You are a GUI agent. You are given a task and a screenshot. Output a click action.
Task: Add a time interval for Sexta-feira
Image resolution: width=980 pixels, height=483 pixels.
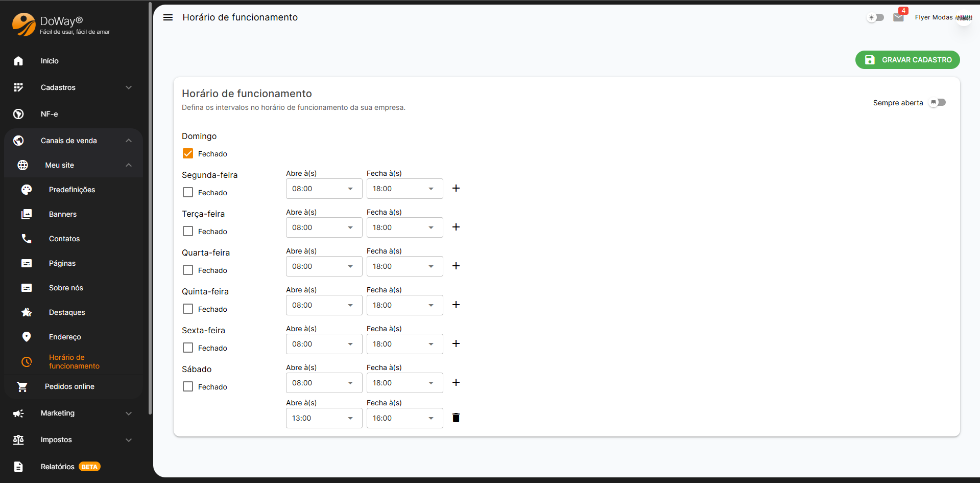pos(456,344)
